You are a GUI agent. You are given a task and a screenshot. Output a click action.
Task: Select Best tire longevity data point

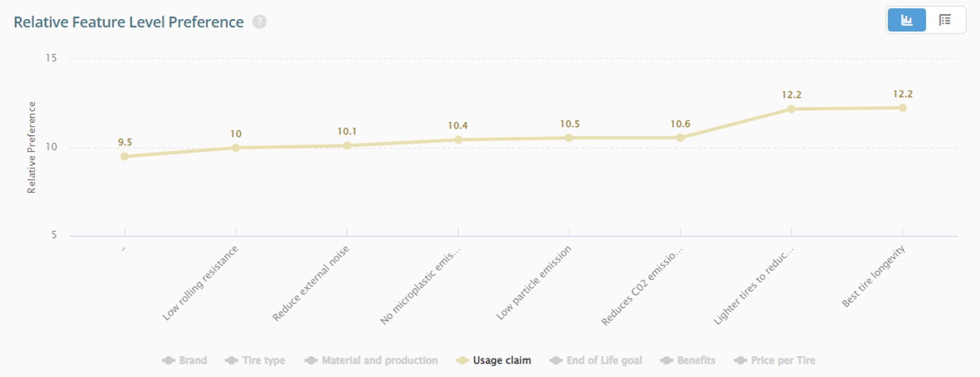click(x=903, y=108)
